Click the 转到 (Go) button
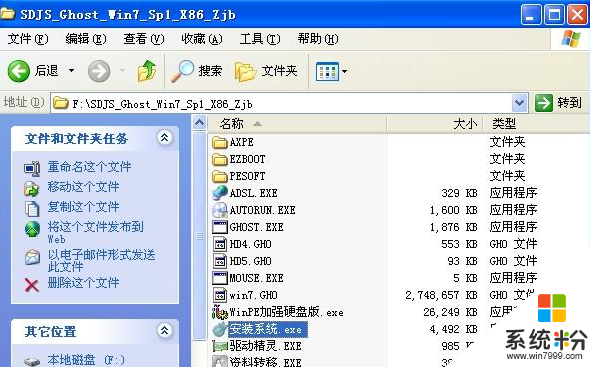 click(x=559, y=103)
